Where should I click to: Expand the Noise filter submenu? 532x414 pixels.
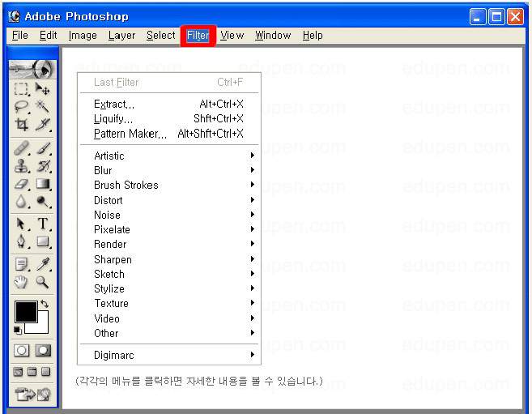(169, 215)
